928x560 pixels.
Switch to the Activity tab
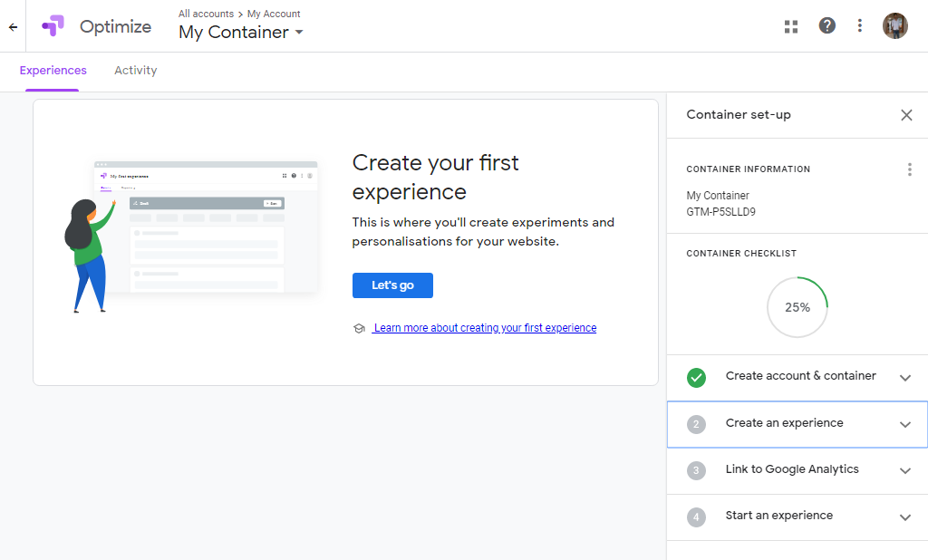(x=136, y=71)
